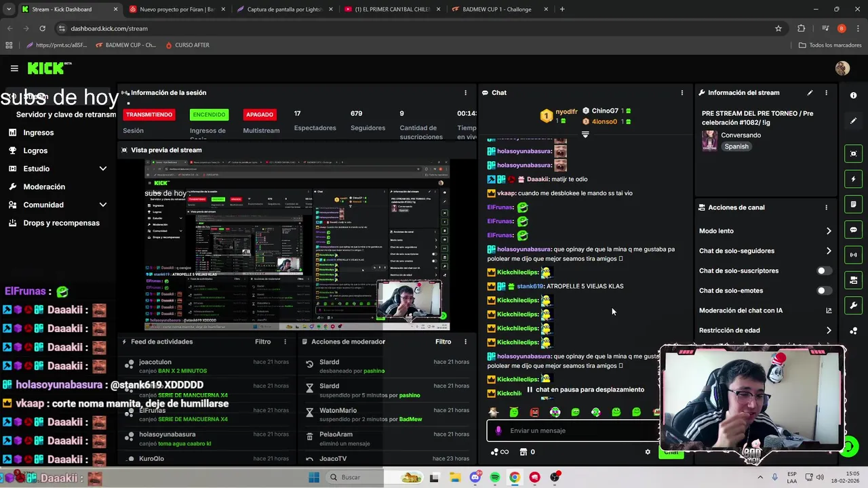Toggle stream preview panel icon in rail

click(x=853, y=154)
